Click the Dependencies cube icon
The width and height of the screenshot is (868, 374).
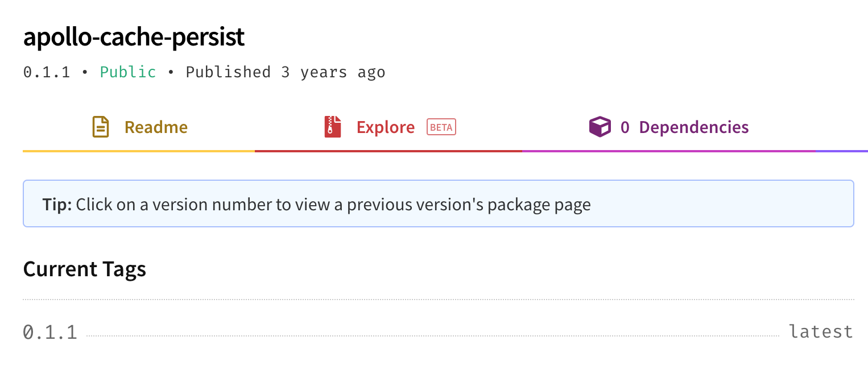click(x=600, y=127)
